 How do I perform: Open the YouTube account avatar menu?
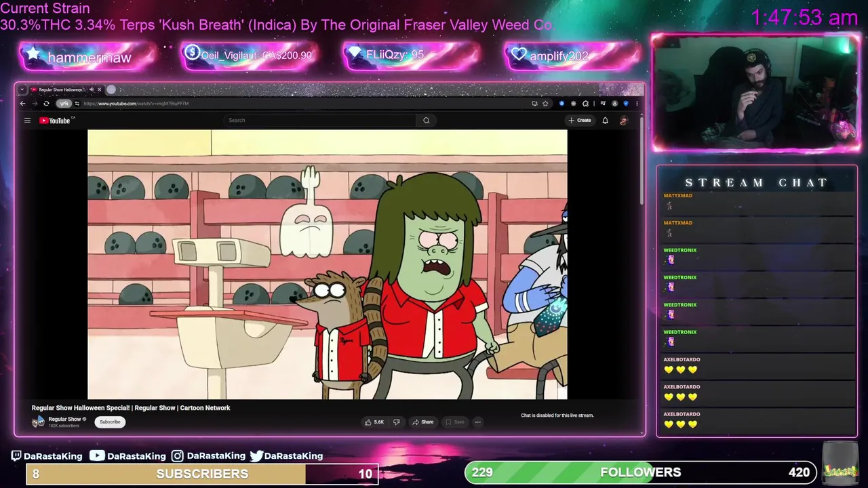point(623,121)
